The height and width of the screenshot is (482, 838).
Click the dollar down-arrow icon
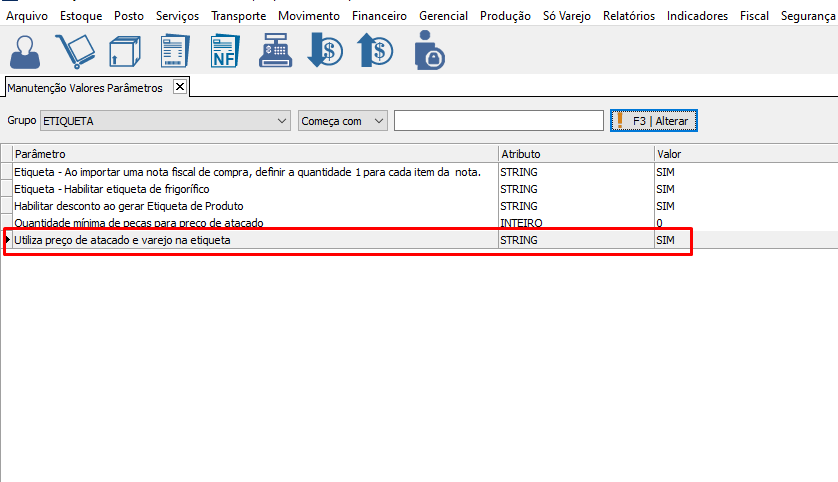325,50
